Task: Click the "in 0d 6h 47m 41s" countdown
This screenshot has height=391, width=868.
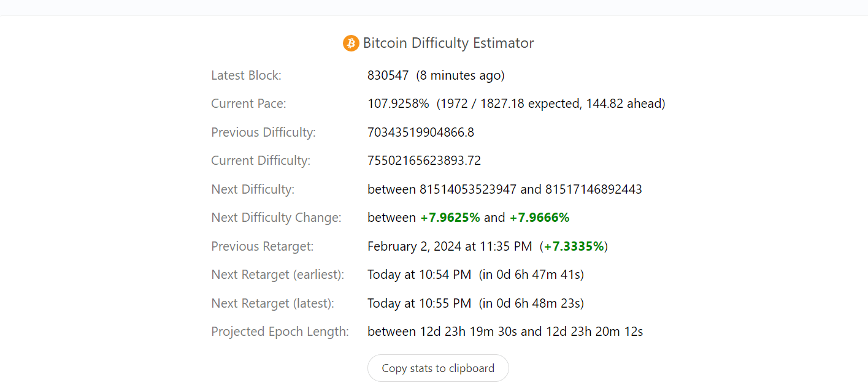Action: click(x=531, y=275)
